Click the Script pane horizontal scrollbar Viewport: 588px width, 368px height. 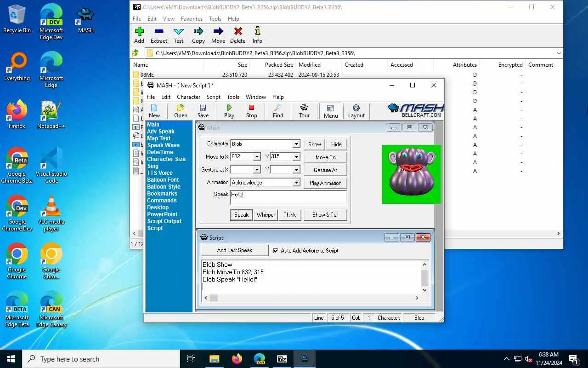(x=311, y=298)
